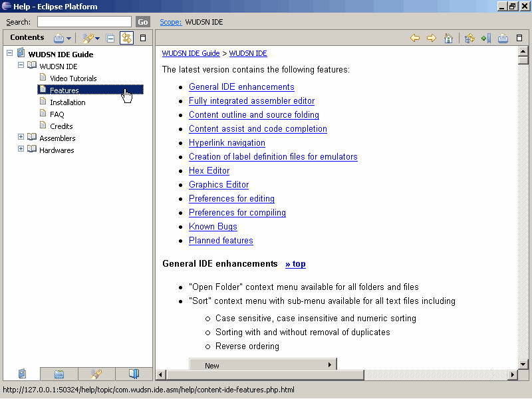
Task: Click the Home icon in content toolbar
Action: [448, 38]
